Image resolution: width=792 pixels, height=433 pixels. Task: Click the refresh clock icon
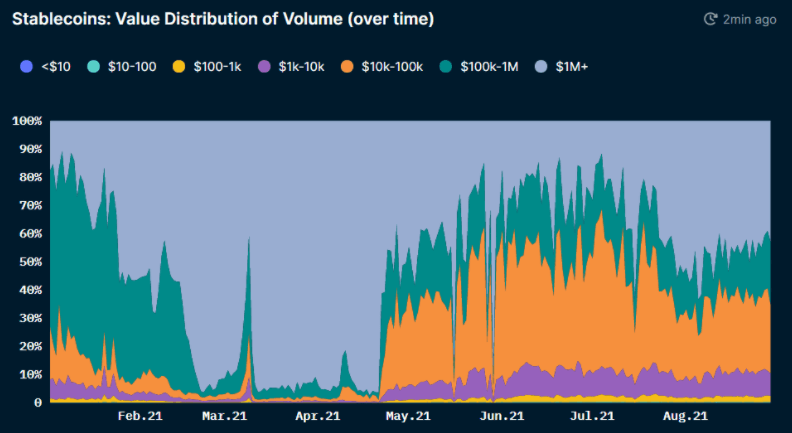pos(710,19)
